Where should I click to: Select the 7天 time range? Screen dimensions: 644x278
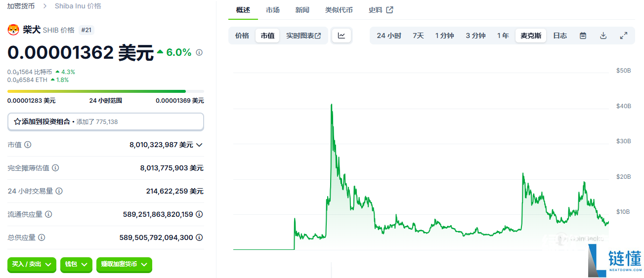pyautogui.click(x=418, y=36)
